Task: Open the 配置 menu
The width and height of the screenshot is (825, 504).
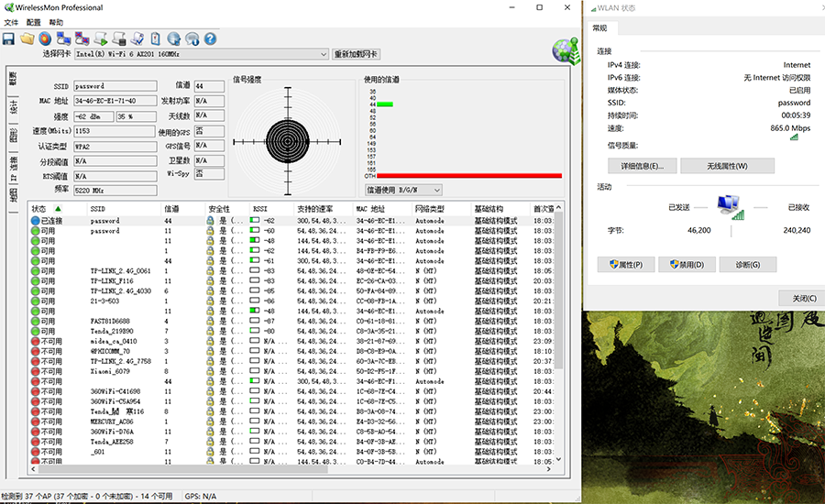Action: pyautogui.click(x=34, y=22)
